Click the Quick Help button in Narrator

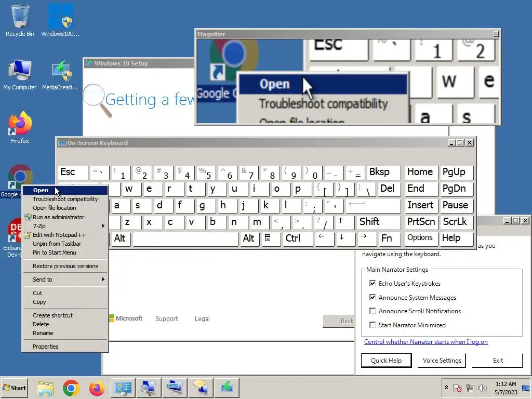(386, 361)
